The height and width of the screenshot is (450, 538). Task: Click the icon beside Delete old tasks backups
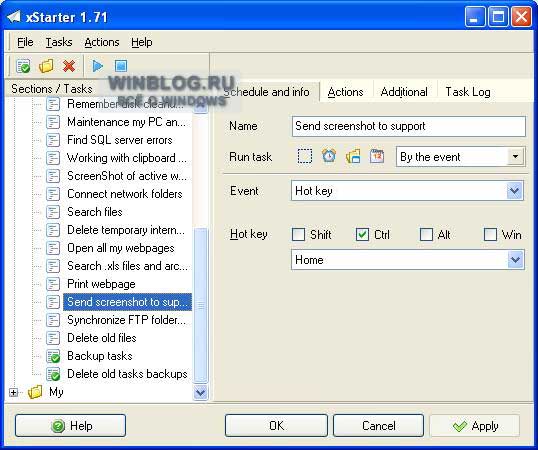click(53, 374)
